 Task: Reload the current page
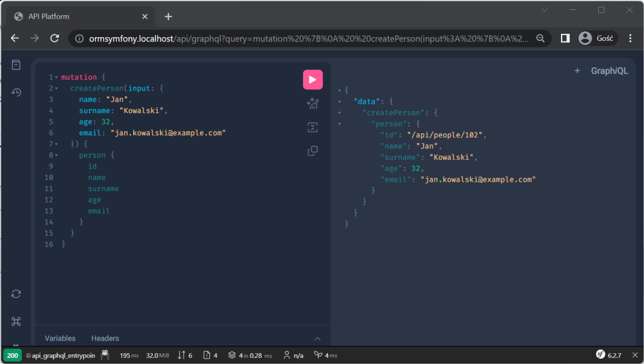[x=55, y=38]
